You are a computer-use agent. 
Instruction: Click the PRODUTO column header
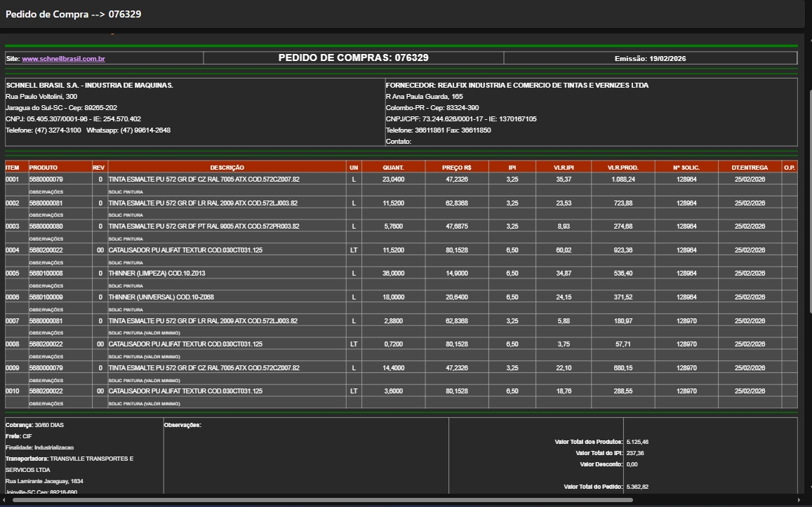pyautogui.click(x=44, y=168)
